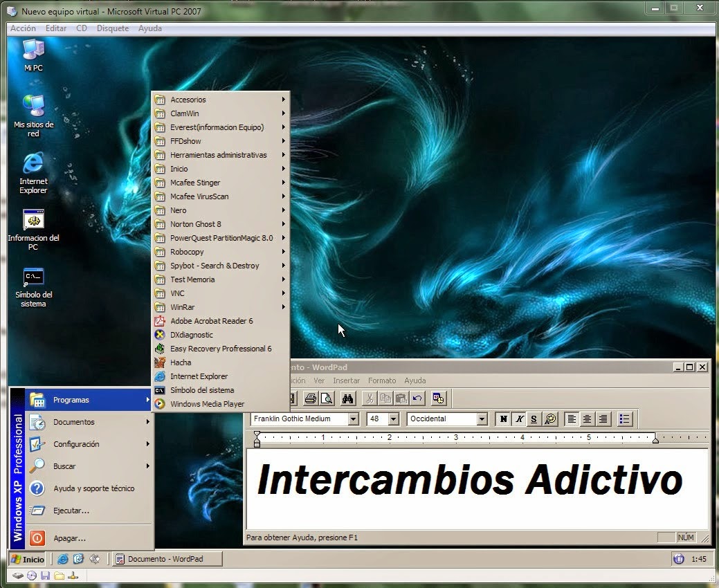This screenshot has width=719, height=588.
Task: Launch Adobe Acrobat Reader 6 from programs
Action: click(x=221, y=321)
